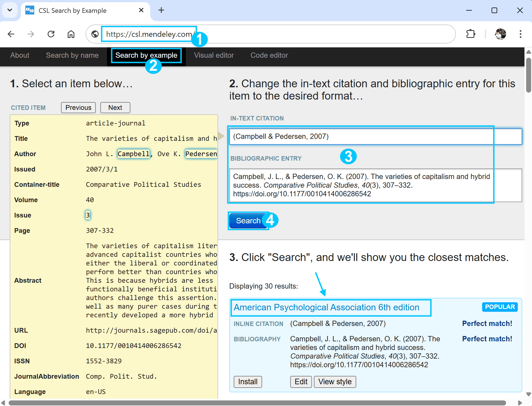Click the volume value 40
This screenshot has width=532, height=406.
[90, 200]
